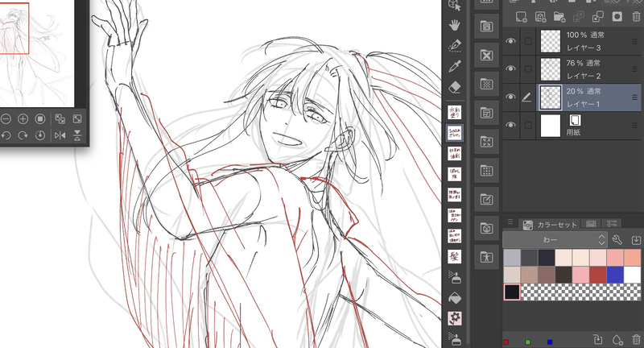Select the Eyedropper tool
Image resolution: width=644 pixels, height=348 pixels.
click(455, 66)
